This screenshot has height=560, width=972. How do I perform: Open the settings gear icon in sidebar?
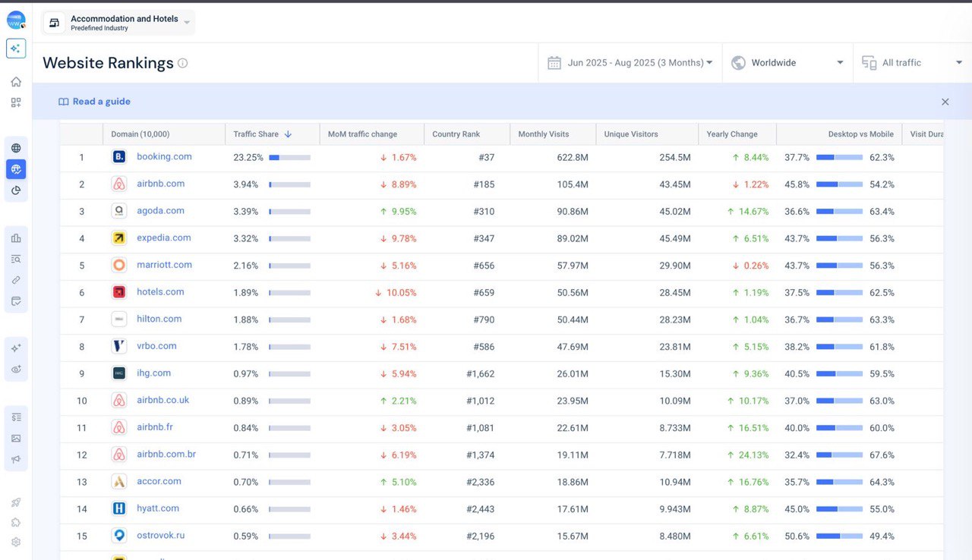[x=16, y=543]
